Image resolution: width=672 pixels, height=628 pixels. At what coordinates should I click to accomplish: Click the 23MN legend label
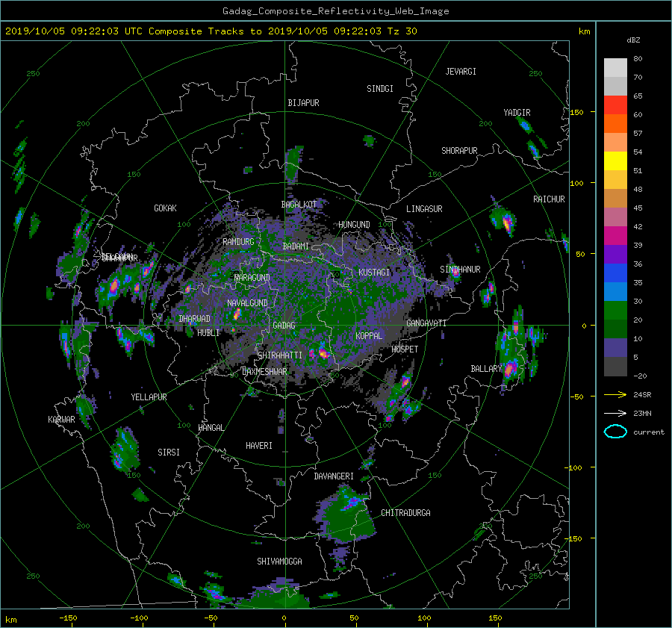click(642, 413)
